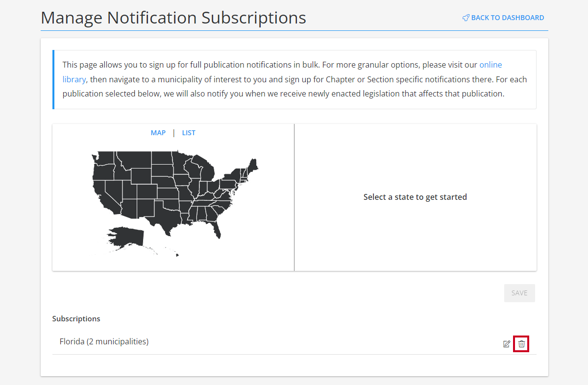Edit the Florida subscription with pencil icon
The image size is (588, 385).
tap(507, 344)
